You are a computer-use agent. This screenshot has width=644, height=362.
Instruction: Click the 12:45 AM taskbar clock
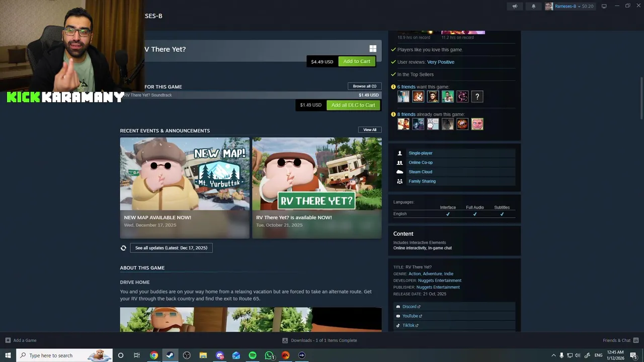coord(615,355)
